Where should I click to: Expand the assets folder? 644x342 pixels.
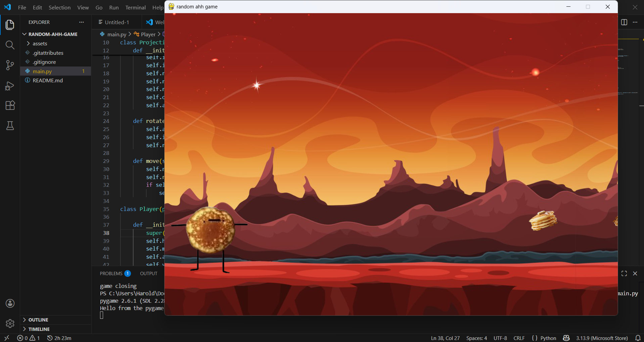[x=40, y=44]
